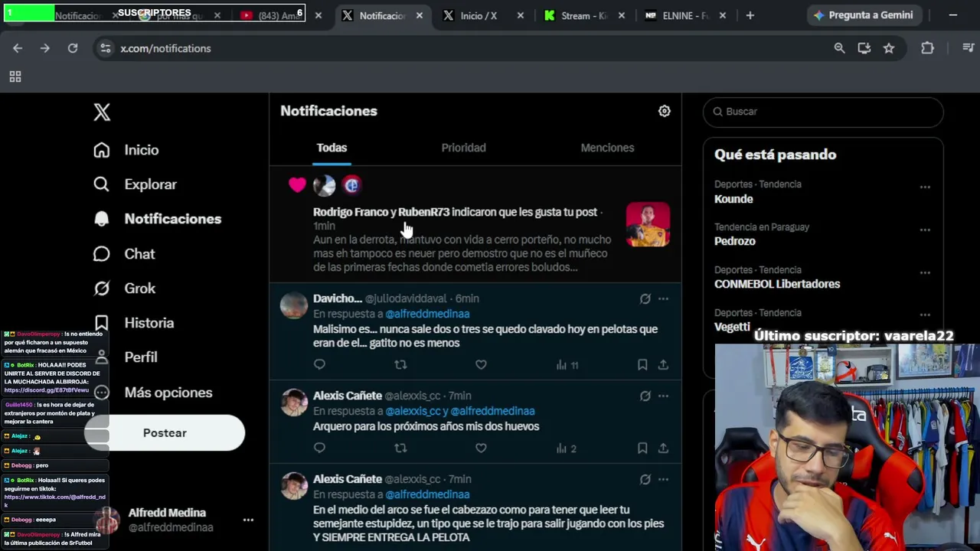Reply to Davicho's tweet
980x551 pixels.
[x=319, y=365]
